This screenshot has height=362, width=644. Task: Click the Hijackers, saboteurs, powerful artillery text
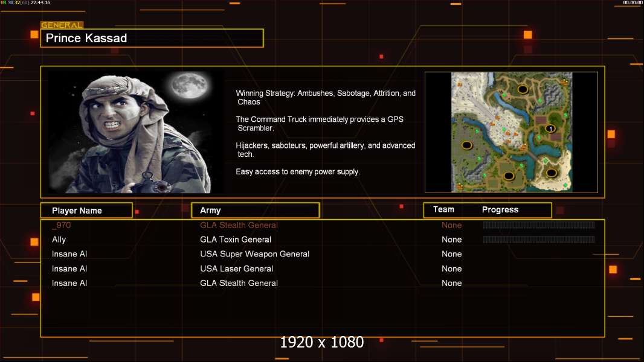coord(325,150)
